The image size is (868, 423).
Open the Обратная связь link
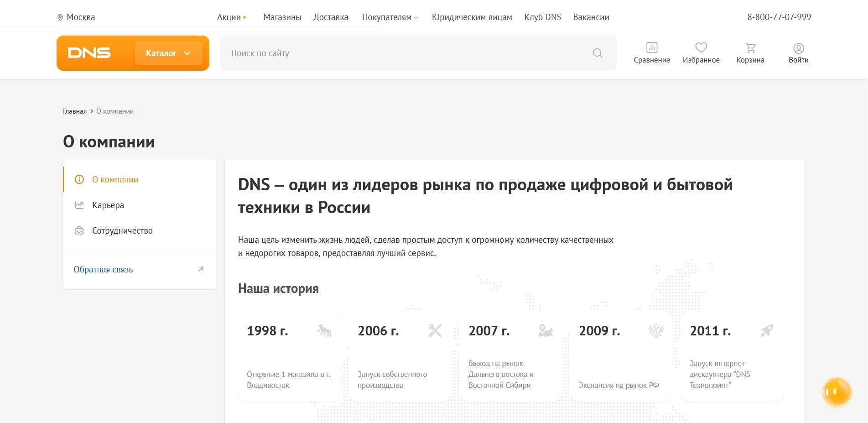[x=103, y=269]
